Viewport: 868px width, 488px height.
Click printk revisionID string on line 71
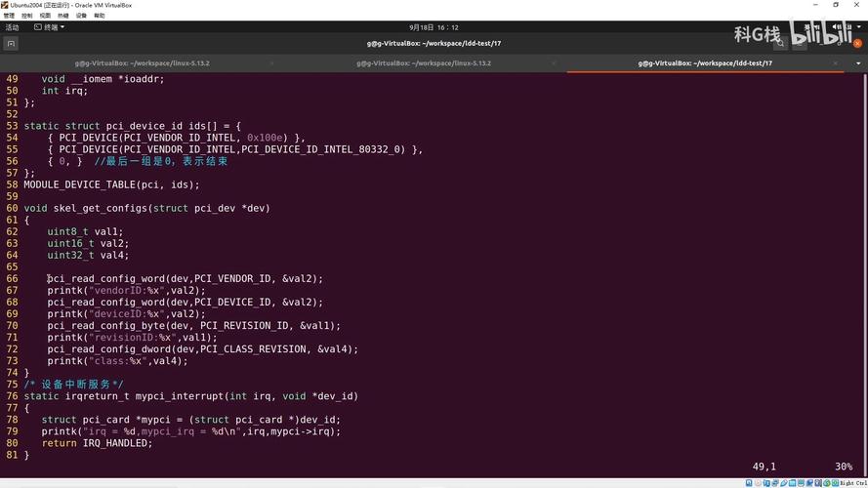pos(133,338)
